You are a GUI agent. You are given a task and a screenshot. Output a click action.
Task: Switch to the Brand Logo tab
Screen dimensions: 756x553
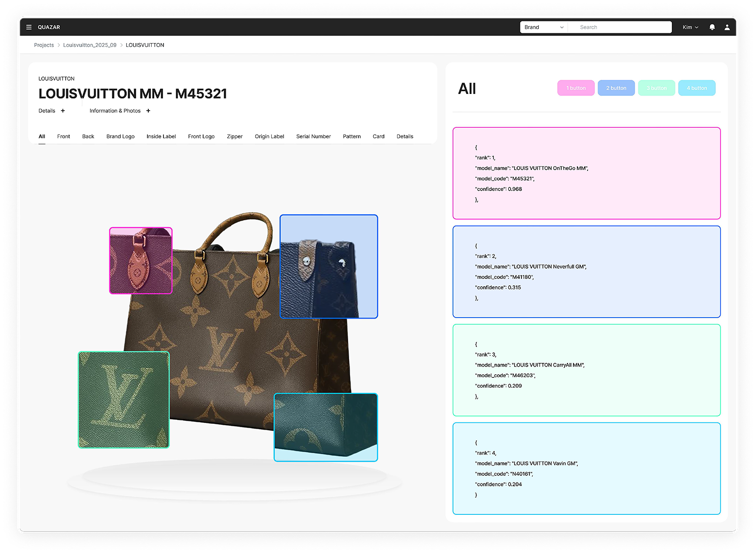tap(120, 137)
